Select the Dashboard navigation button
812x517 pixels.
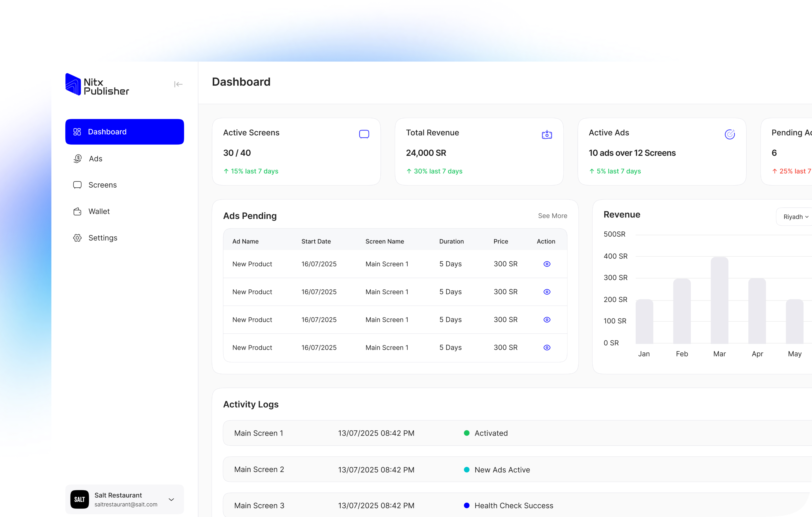coord(124,132)
